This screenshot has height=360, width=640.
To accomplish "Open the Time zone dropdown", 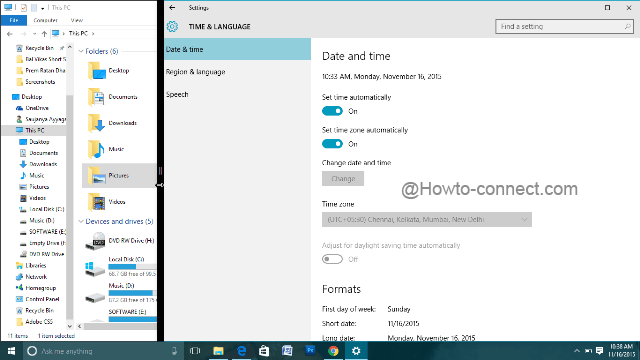I will [x=427, y=220].
